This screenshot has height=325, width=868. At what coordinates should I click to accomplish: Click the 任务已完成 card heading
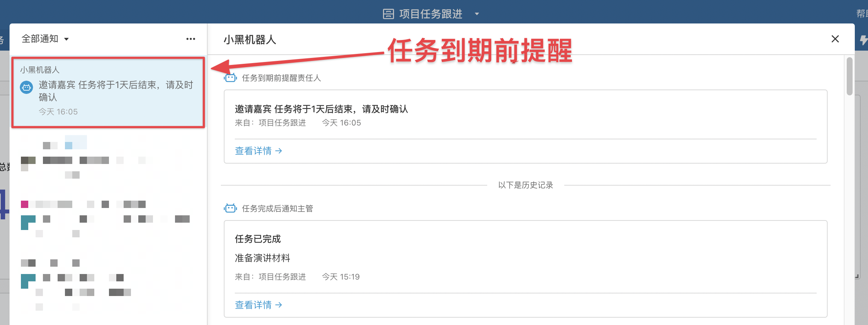click(x=258, y=239)
